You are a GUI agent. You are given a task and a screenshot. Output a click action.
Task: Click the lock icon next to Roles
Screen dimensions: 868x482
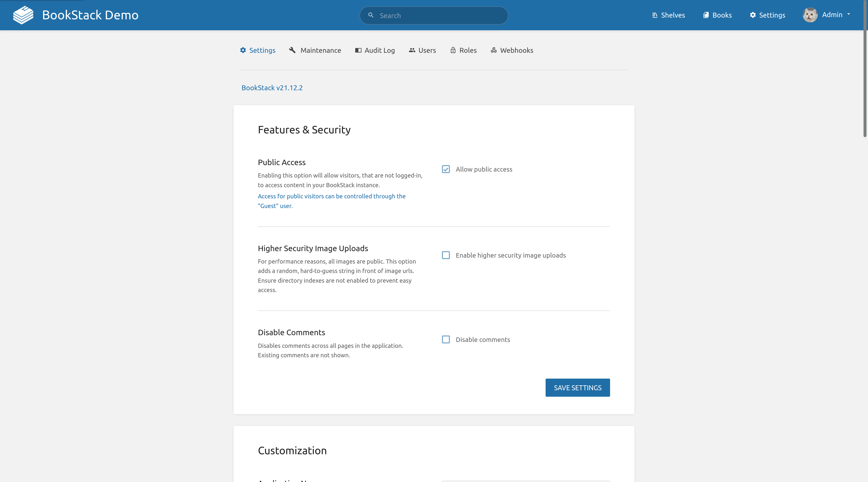click(x=453, y=50)
